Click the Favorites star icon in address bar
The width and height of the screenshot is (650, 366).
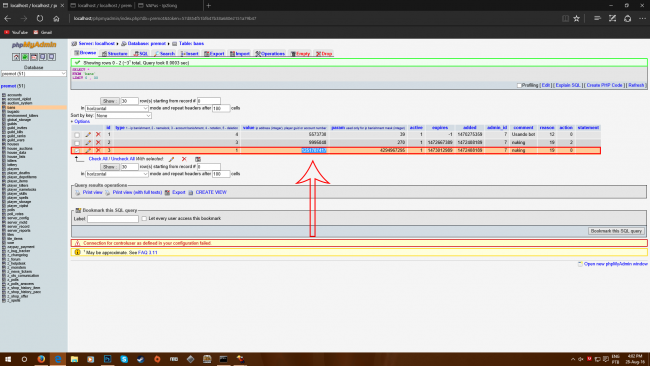coord(576,19)
